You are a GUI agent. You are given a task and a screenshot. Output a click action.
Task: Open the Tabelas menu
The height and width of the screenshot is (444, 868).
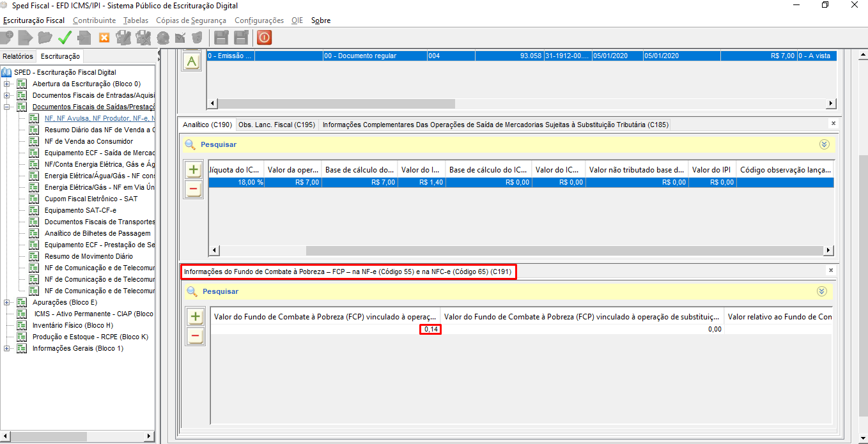coord(136,20)
